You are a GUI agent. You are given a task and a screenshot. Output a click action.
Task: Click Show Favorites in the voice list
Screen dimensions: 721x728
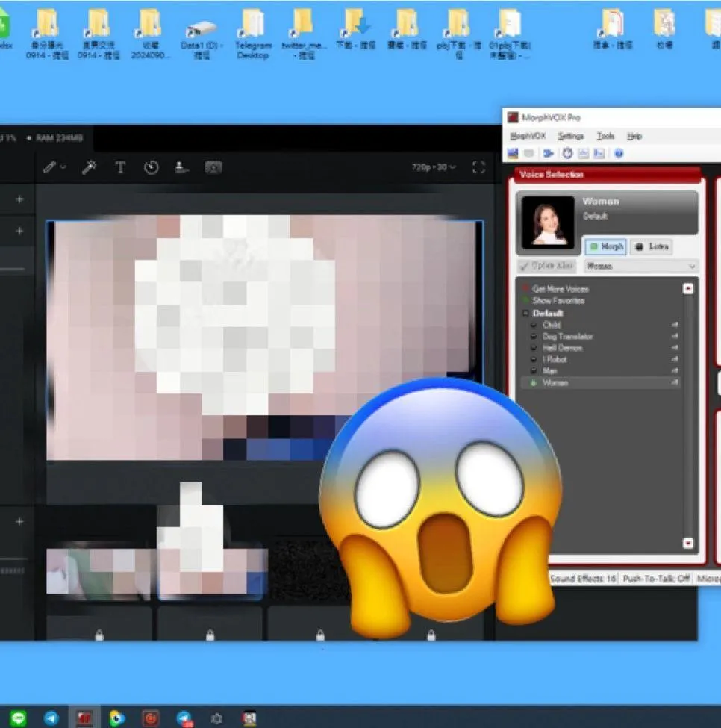click(558, 300)
